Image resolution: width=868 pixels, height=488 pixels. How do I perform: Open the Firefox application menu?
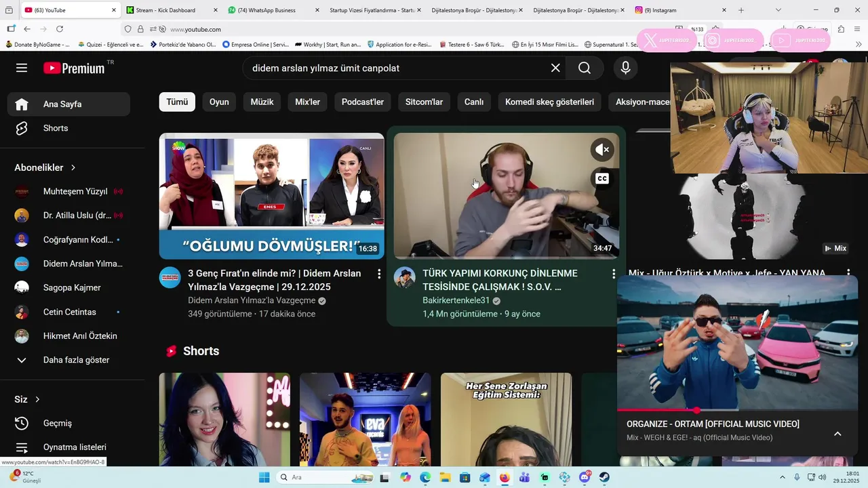tap(859, 29)
